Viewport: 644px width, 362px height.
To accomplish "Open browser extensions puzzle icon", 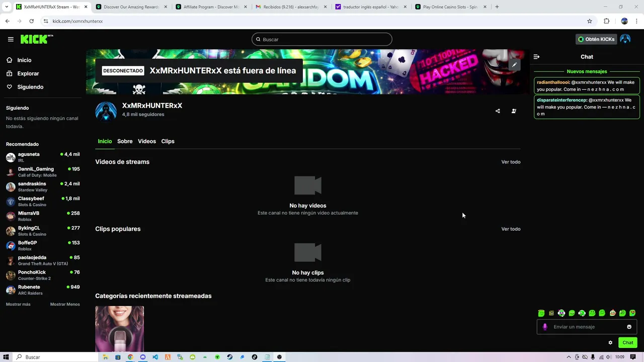I will pos(606,21).
